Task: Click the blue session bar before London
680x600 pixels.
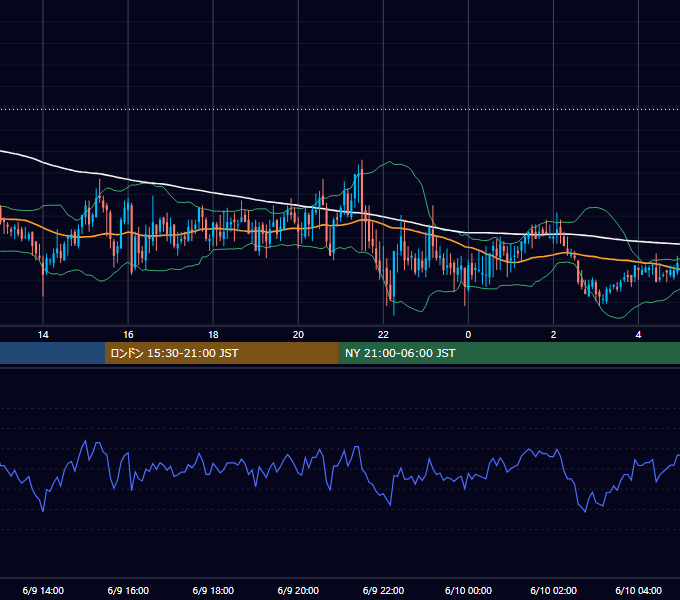Action: [52, 353]
